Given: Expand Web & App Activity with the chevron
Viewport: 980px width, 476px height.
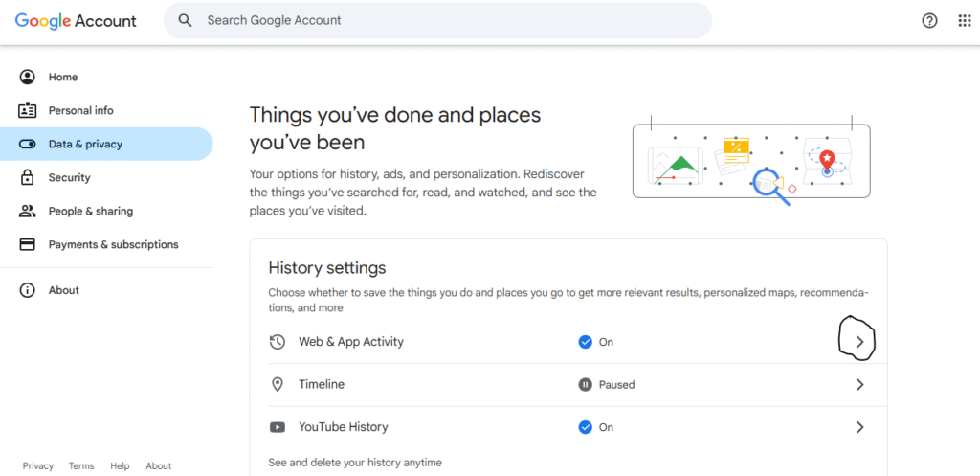Looking at the screenshot, I should tap(860, 342).
